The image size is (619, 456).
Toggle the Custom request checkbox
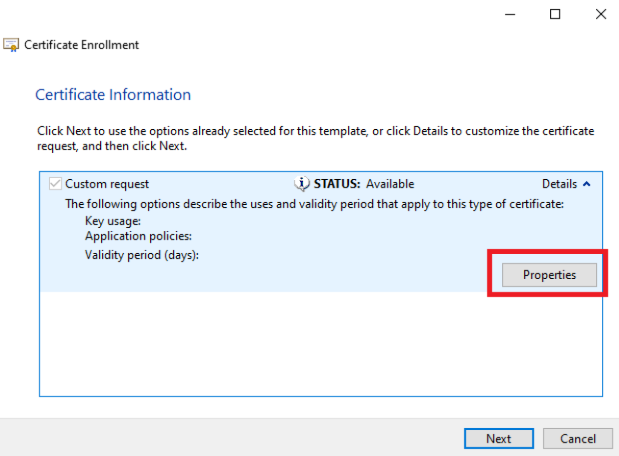(x=55, y=184)
